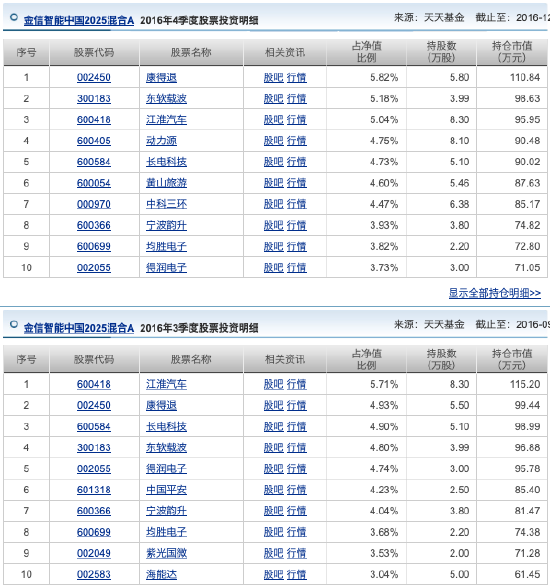Open 行情 for 康得退 in Q4 table
Screen dimensions: 550x587
point(297,77)
